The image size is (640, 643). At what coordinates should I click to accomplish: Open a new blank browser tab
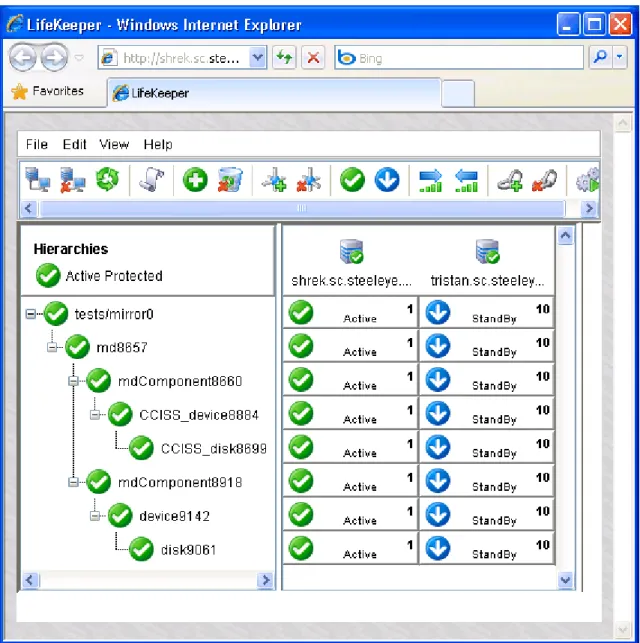point(458,94)
